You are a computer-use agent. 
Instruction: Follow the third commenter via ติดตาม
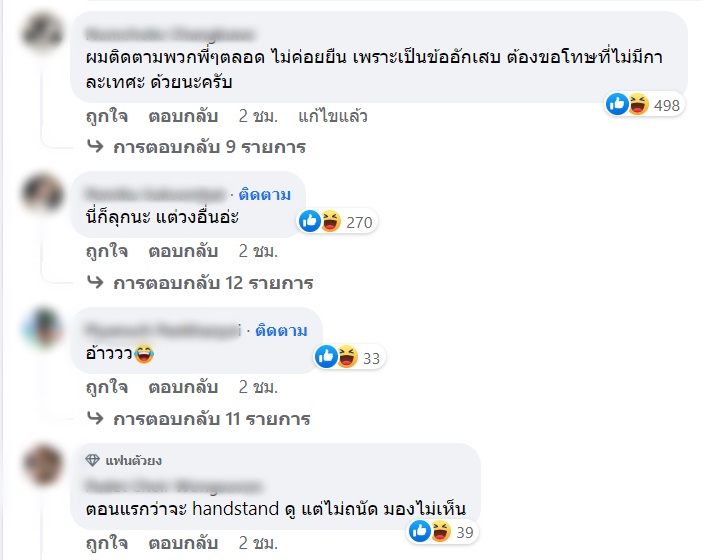click(x=282, y=330)
